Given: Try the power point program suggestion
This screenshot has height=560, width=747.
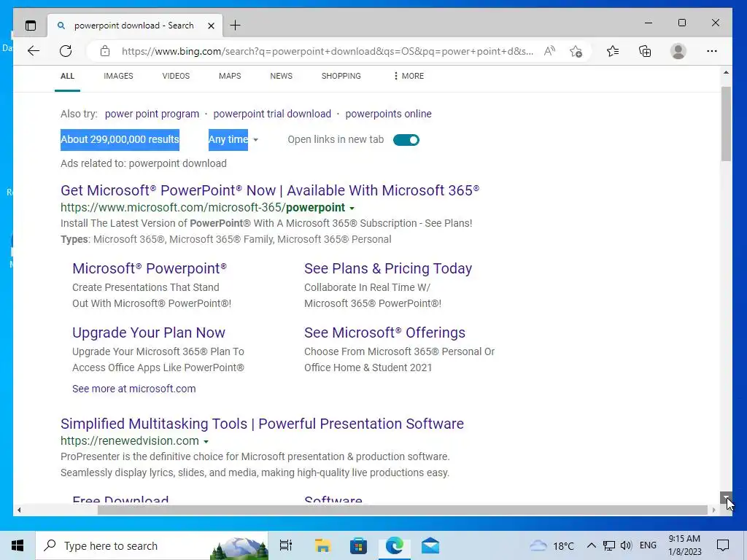Looking at the screenshot, I should tap(152, 114).
